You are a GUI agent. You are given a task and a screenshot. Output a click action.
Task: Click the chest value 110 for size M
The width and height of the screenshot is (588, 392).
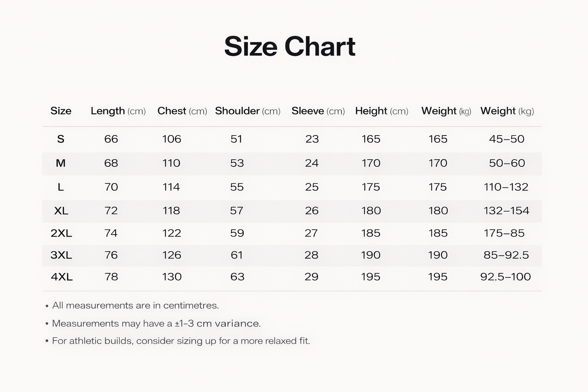pyautogui.click(x=171, y=163)
